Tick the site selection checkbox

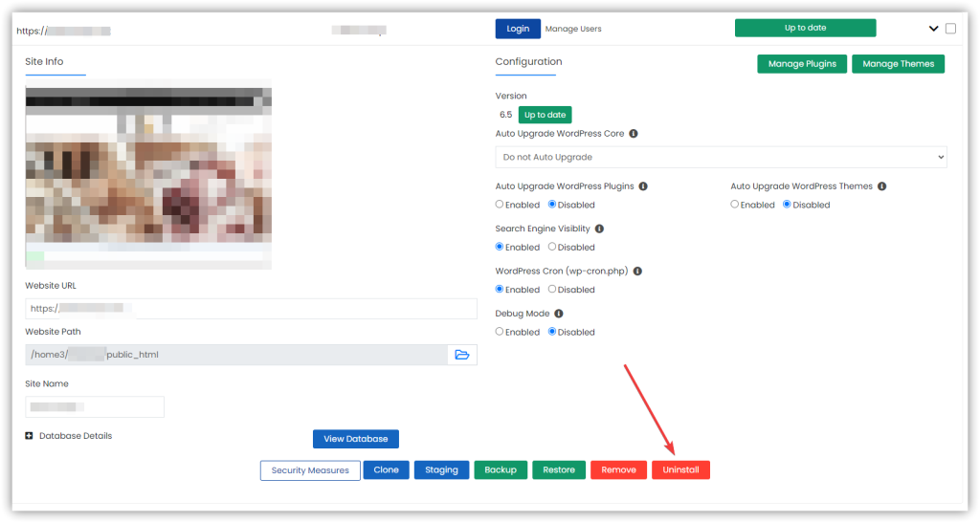[950, 28]
